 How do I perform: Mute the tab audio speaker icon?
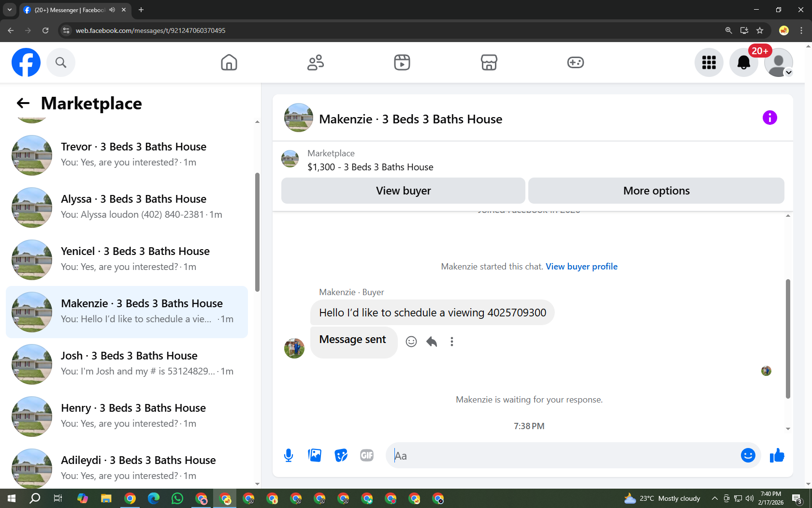click(112, 10)
